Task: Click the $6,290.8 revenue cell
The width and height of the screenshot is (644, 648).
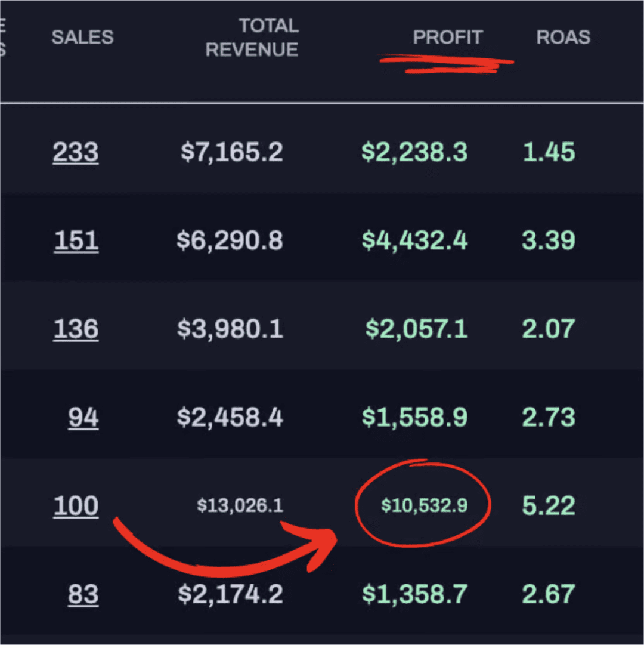Action: click(230, 241)
